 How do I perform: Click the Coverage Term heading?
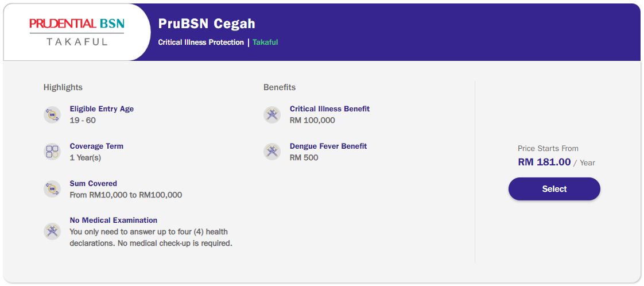tap(96, 146)
